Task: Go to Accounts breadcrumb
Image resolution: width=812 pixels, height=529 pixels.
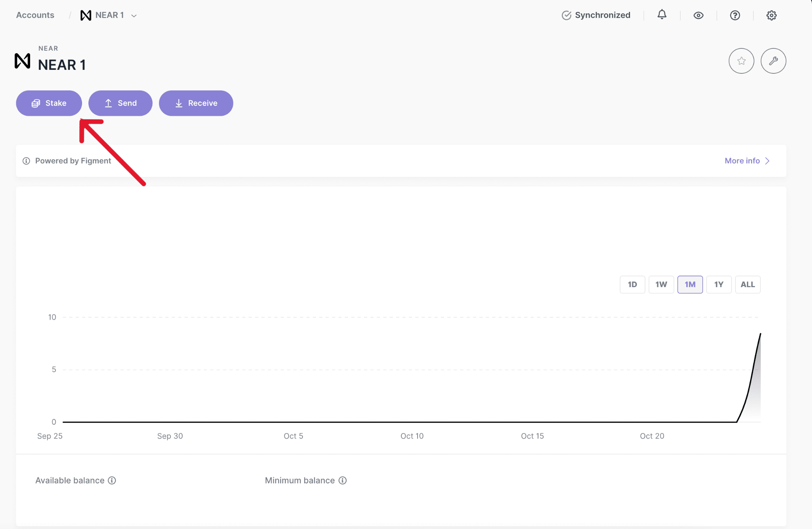Action: 35,15
